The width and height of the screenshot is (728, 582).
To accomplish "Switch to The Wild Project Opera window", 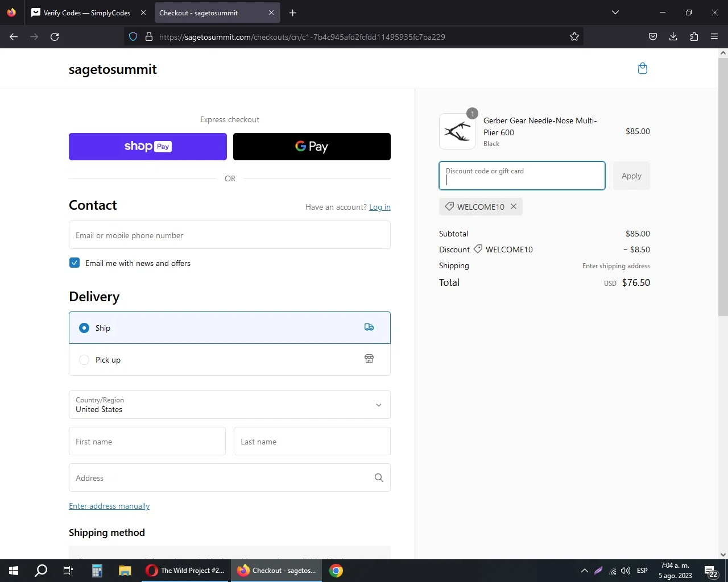I will coord(185,571).
